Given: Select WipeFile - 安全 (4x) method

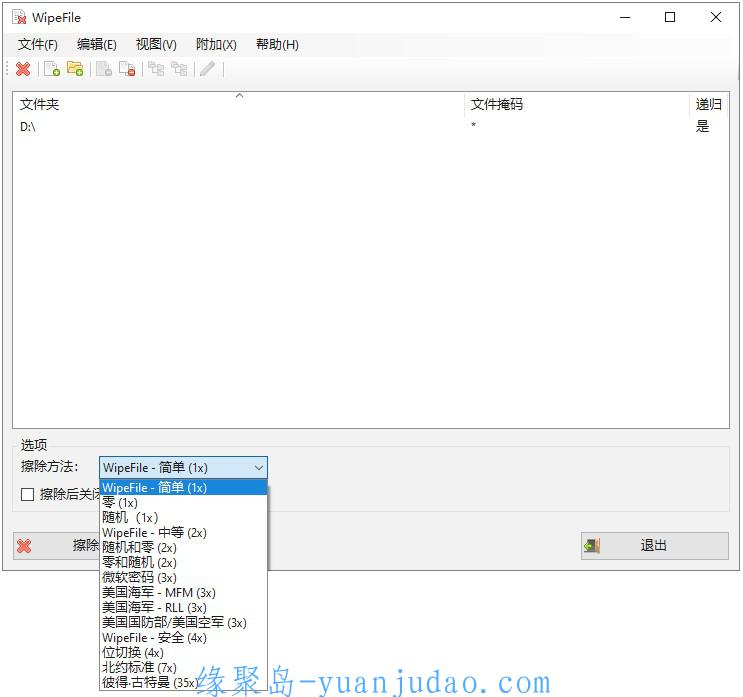Looking at the screenshot, I should pos(183,638).
